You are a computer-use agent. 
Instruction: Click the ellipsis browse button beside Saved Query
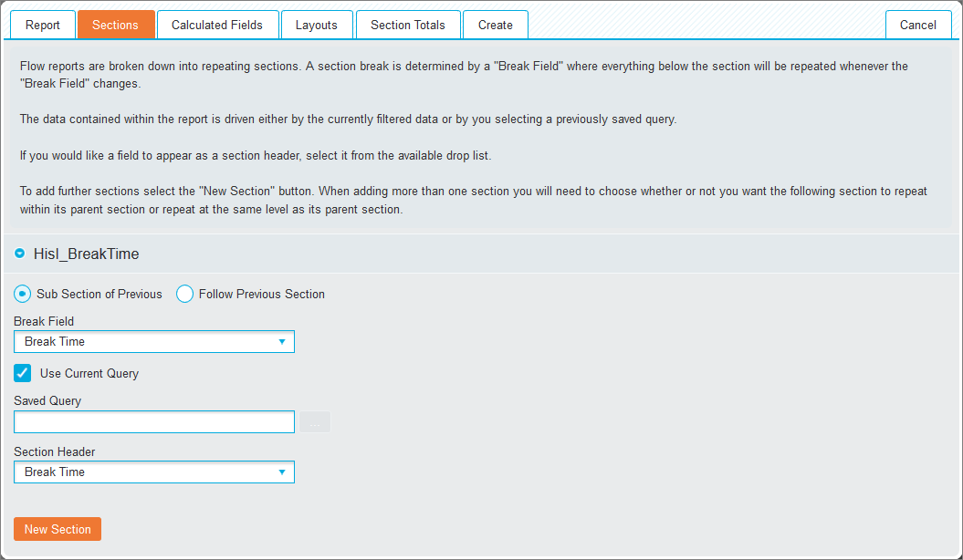click(314, 422)
